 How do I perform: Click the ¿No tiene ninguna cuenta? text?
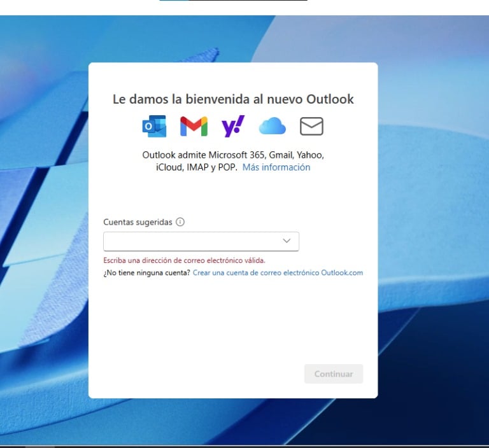146,272
